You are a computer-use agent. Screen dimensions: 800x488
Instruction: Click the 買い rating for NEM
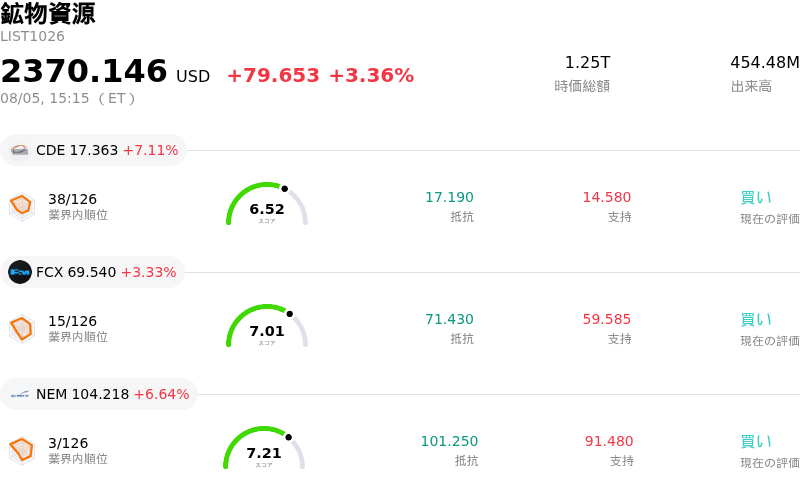click(x=756, y=442)
